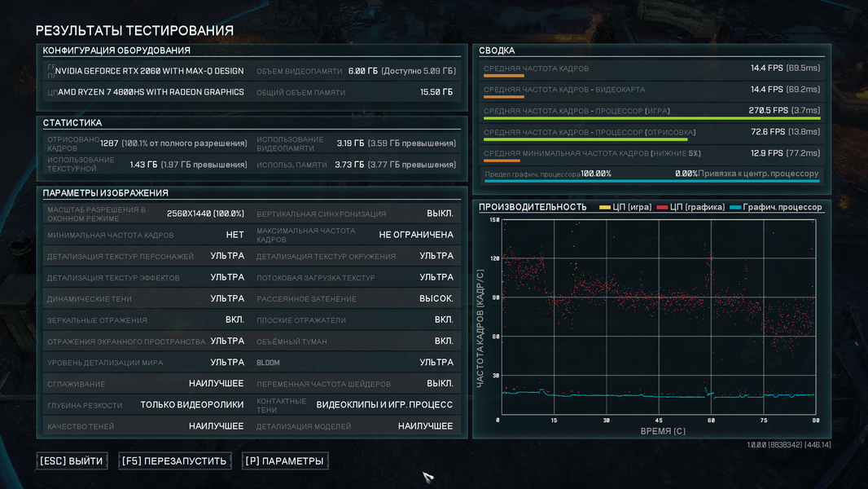
Task: Click total memory value 15.50 ГБ
Action: click(436, 92)
